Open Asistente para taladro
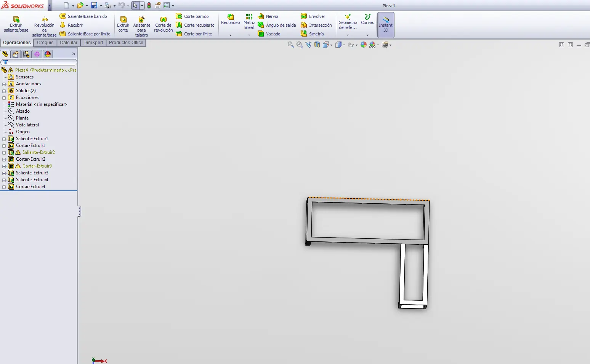 (x=141, y=26)
